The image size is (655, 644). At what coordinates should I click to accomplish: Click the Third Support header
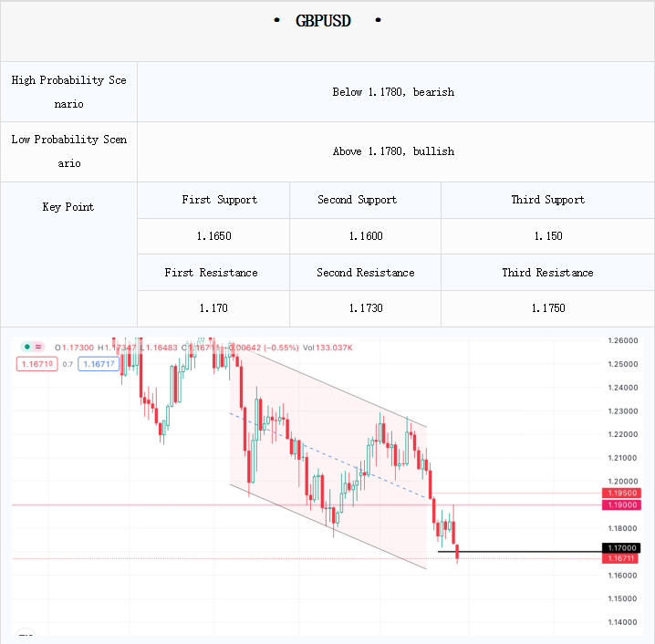[548, 200]
